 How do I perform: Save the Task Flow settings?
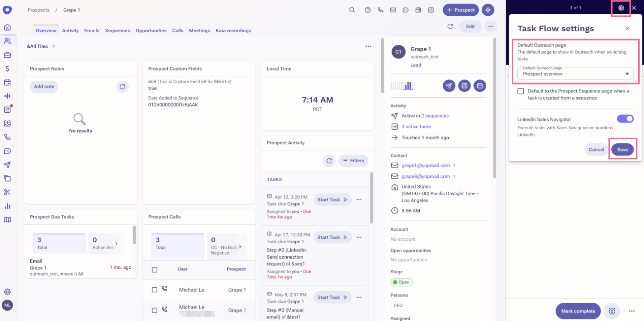click(622, 149)
